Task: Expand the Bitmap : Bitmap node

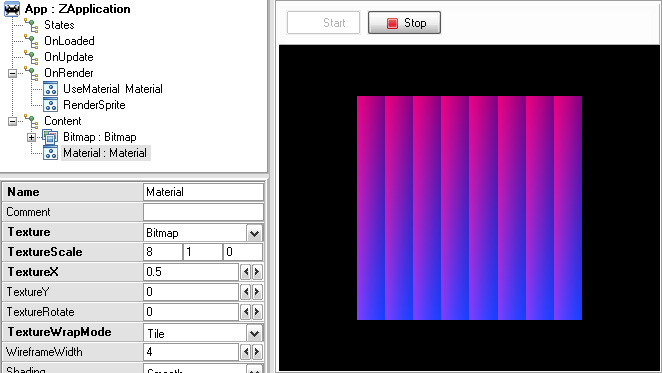Action: coord(31,137)
